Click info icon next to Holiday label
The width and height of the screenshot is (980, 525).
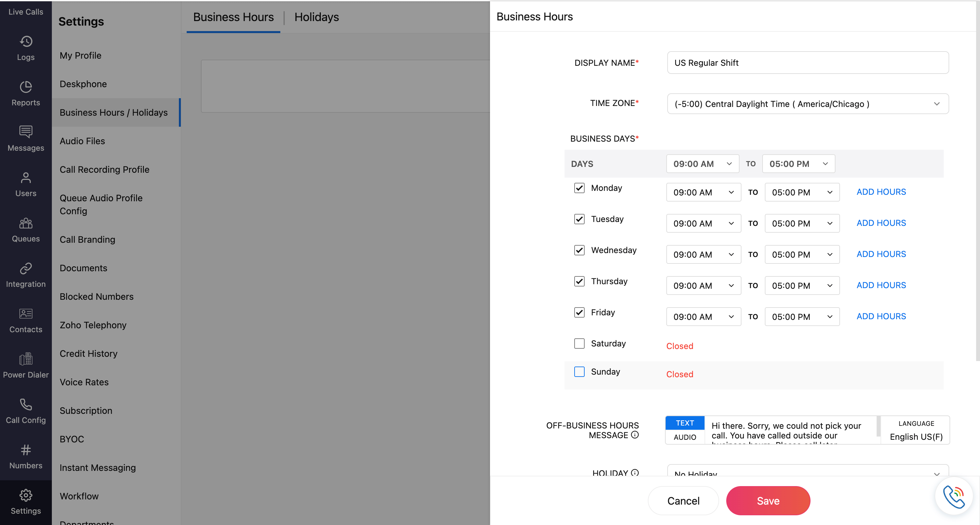coord(635,472)
